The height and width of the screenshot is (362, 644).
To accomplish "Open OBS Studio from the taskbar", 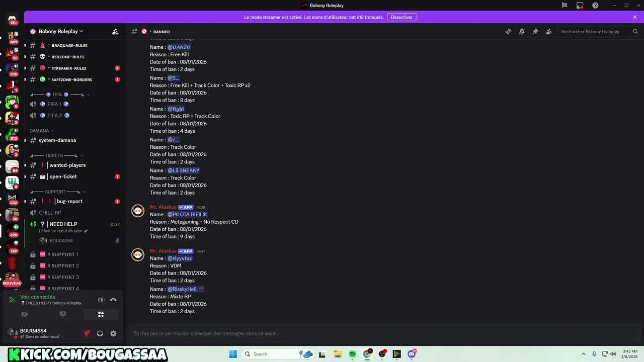I will (382, 354).
